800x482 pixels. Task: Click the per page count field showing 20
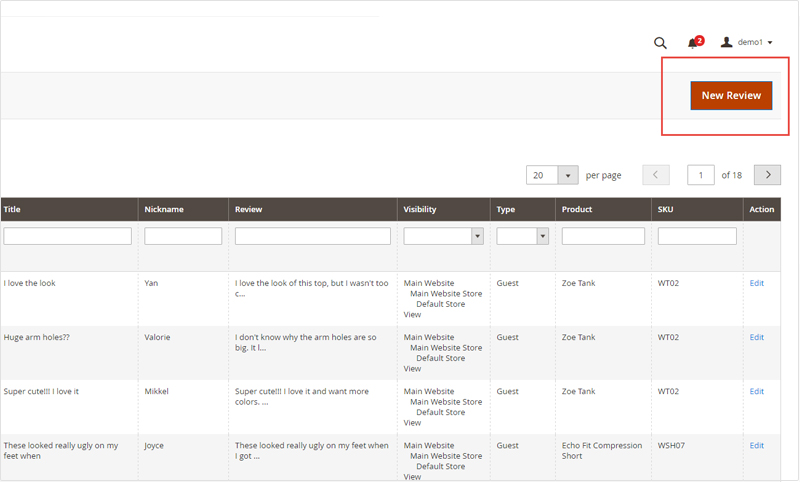click(x=542, y=175)
